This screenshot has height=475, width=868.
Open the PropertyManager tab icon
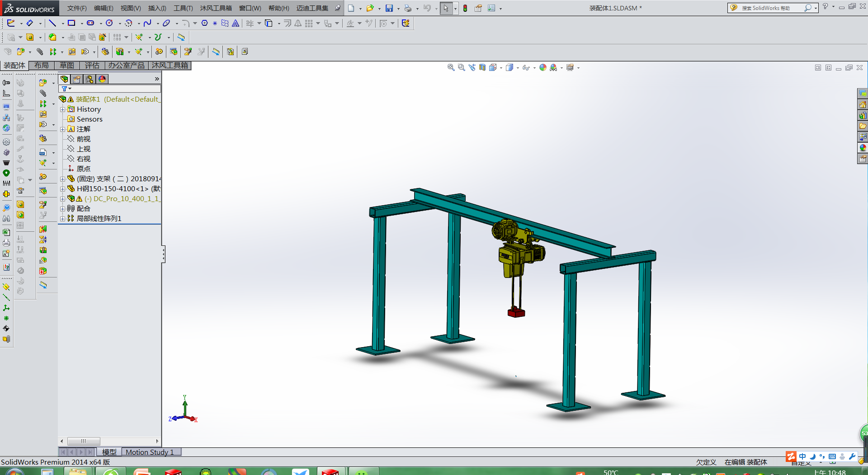tap(77, 79)
